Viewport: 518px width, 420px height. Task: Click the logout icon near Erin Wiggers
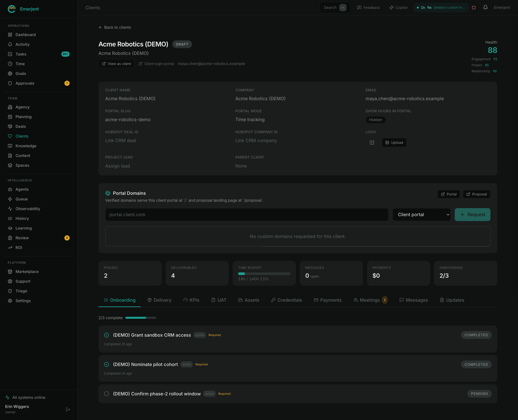point(68,409)
